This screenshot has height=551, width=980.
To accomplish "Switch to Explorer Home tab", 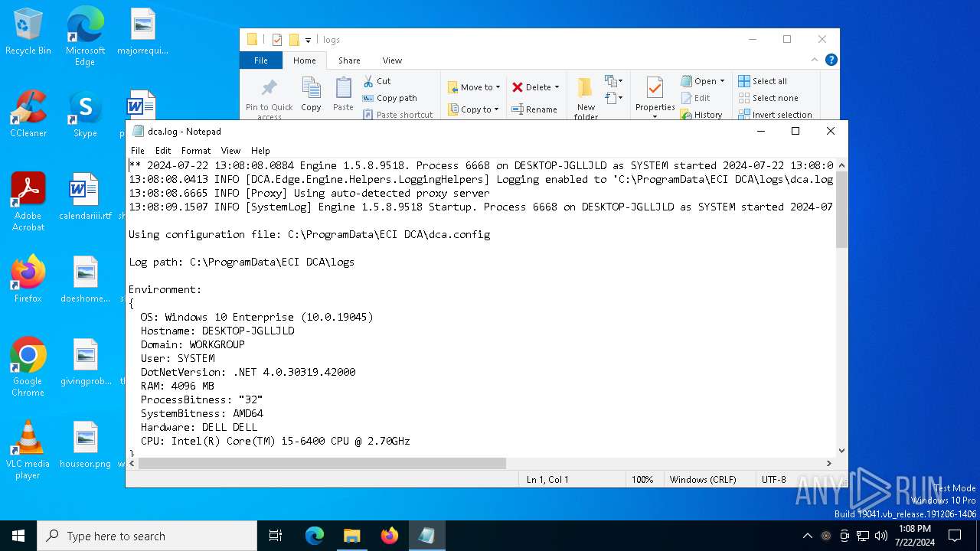I will point(304,60).
